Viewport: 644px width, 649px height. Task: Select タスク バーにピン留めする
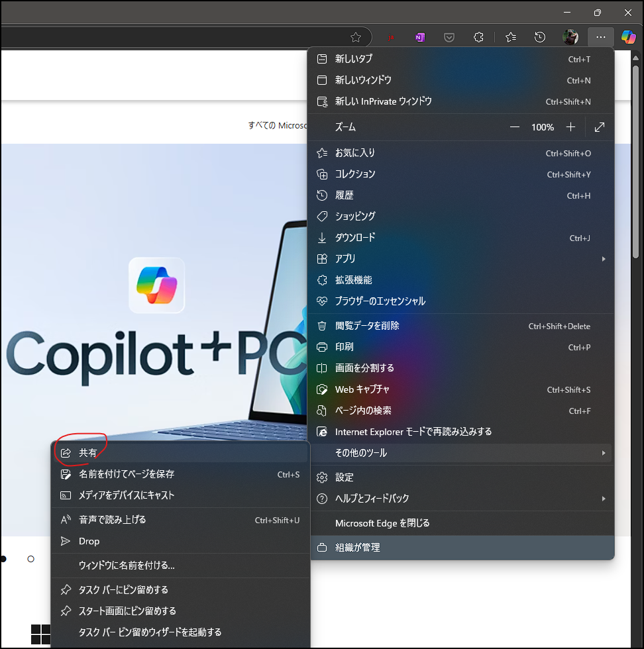click(x=181, y=590)
